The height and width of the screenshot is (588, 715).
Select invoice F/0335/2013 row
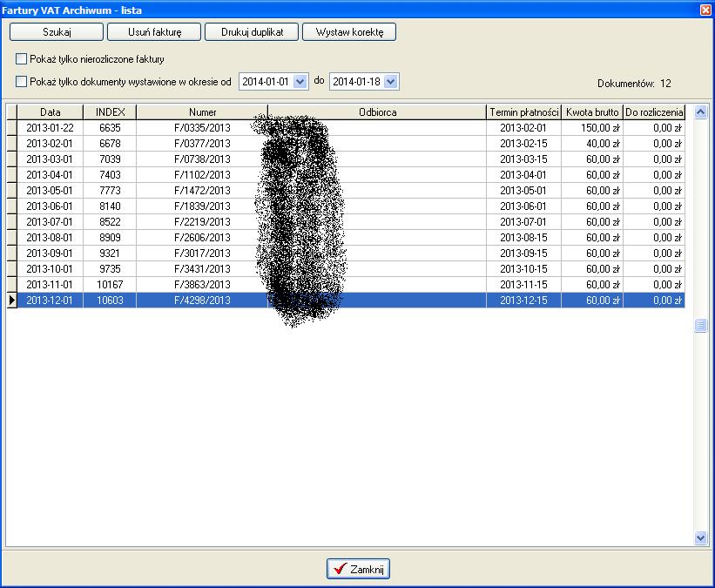pyautogui.click(x=202, y=128)
